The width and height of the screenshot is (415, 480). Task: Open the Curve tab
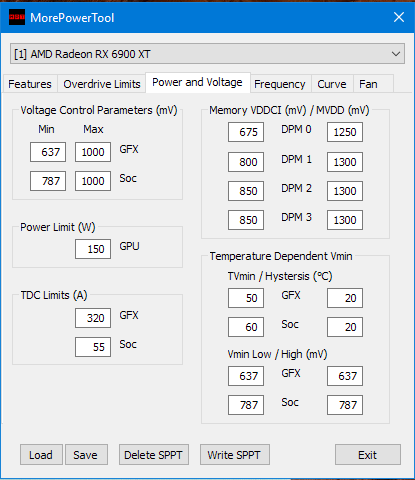[332, 84]
